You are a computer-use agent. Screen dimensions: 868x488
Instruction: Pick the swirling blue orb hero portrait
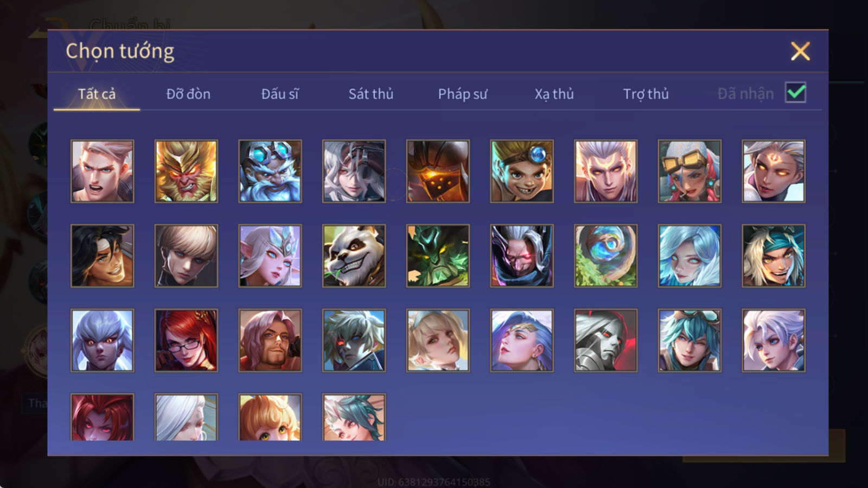606,256
